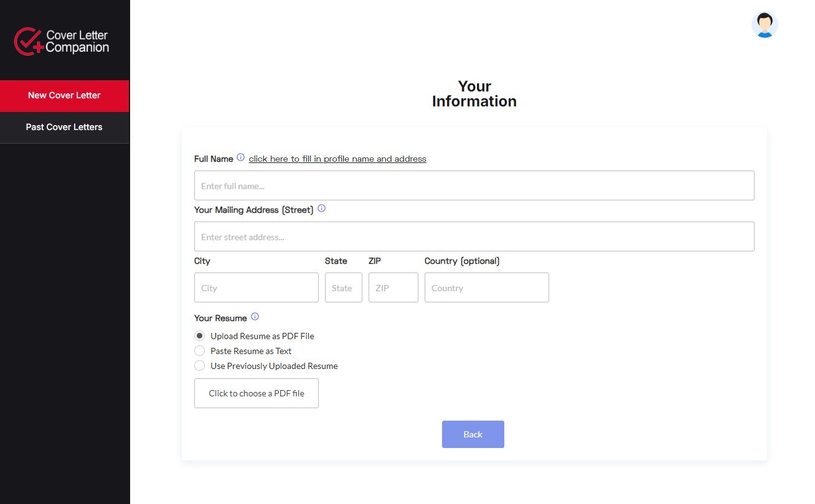This screenshot has width=815, height=504.
Task: Select Upload Resume as PDF File option
Action: pyautogui.click(x=200, y=336)
